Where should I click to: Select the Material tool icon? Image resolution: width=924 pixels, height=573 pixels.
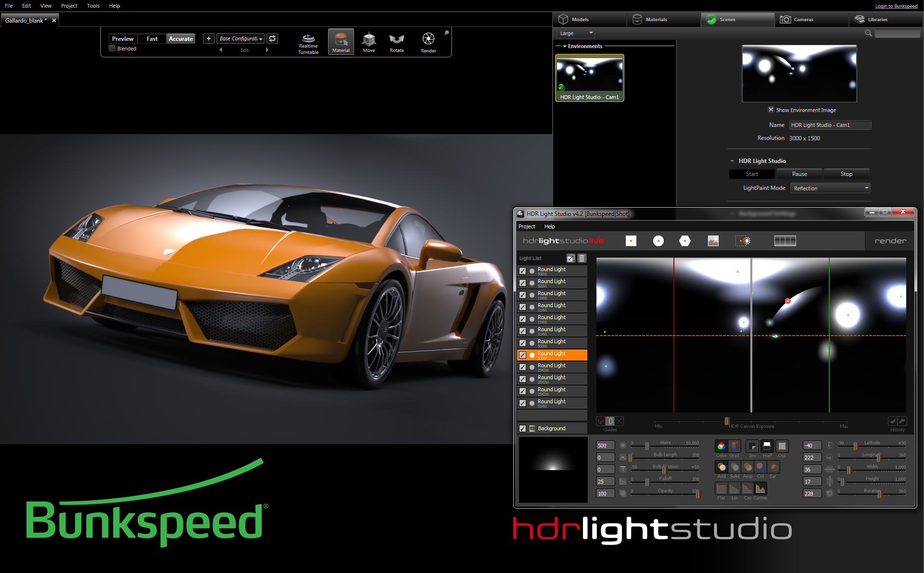pyautogui.click(x=341, y=40)
